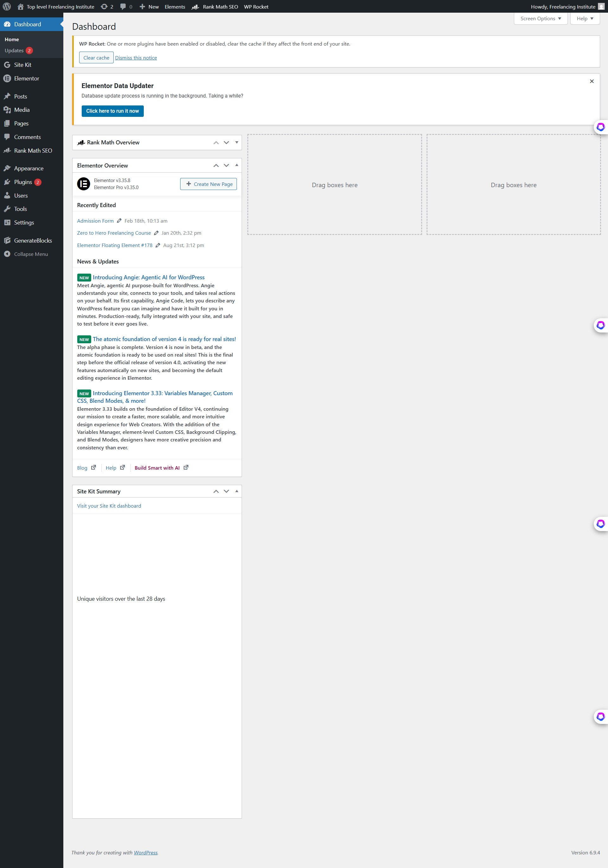Click the Clear cache button
608x868 pixels.
[96, 57]
